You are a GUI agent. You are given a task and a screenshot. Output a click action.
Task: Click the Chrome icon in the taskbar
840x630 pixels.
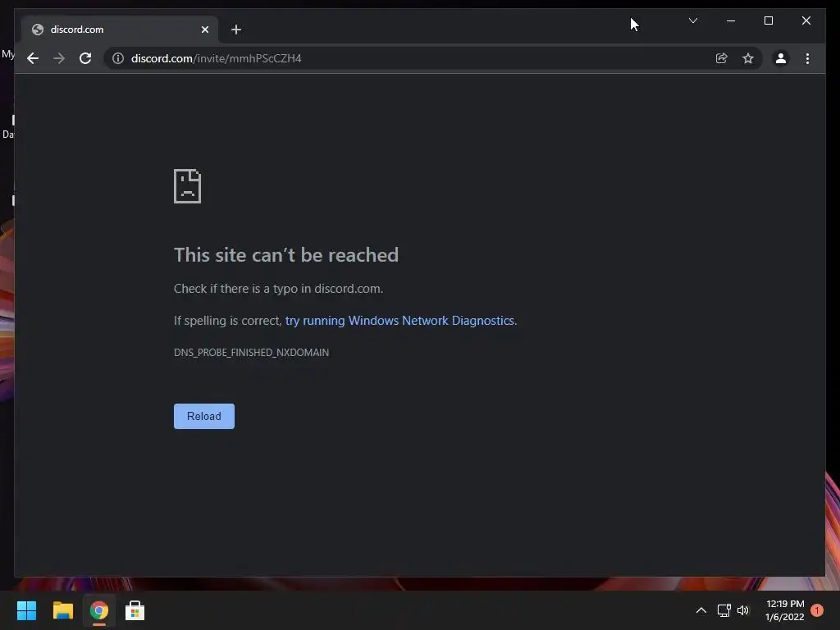[x=99, y=610]
